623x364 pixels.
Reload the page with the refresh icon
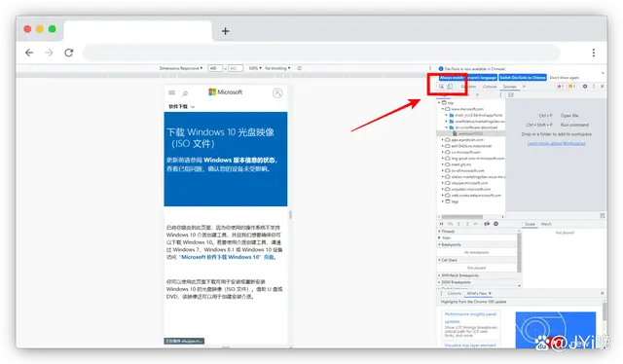pos(69,53)
